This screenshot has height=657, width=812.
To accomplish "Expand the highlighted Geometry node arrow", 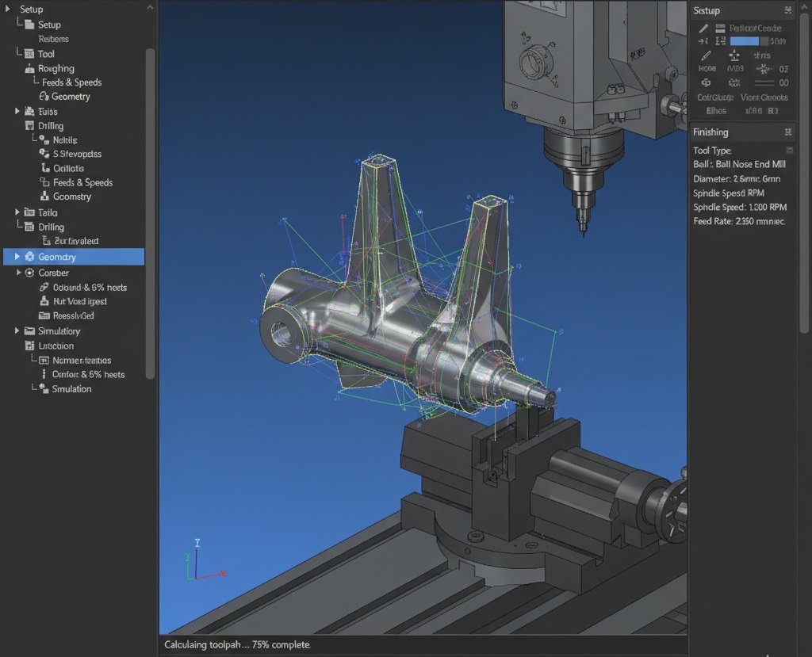I will [17, 257].
